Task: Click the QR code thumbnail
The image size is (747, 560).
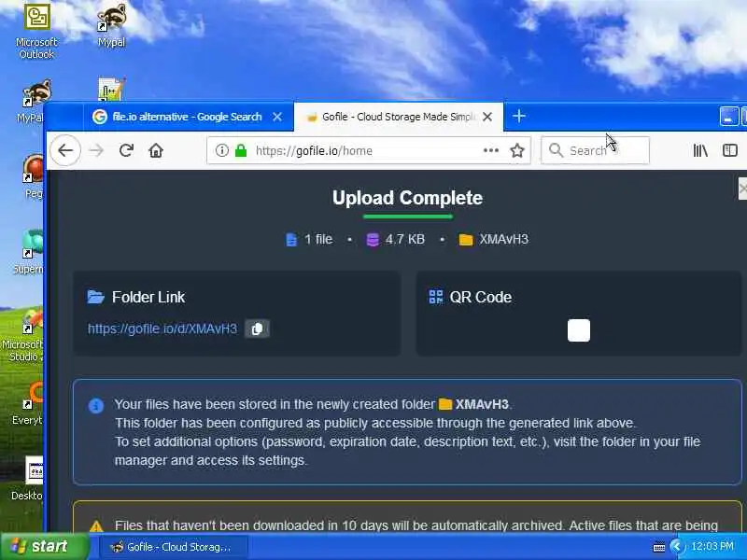Action: tap(579, 330)
